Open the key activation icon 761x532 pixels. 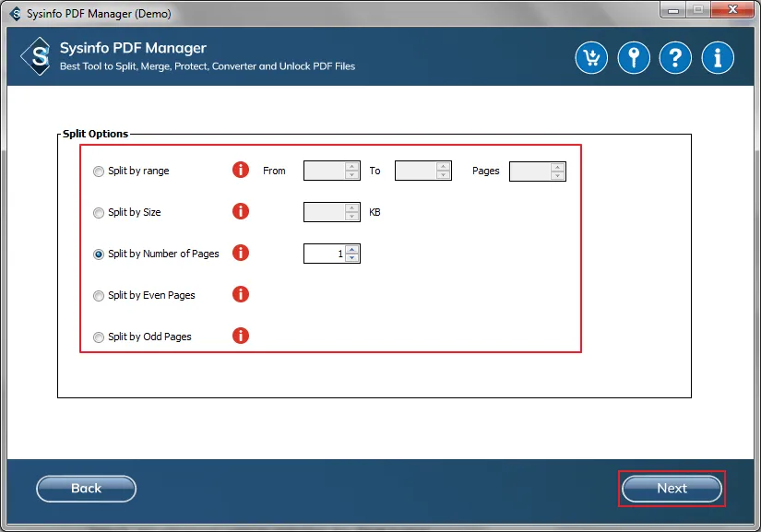pos(634,58)
